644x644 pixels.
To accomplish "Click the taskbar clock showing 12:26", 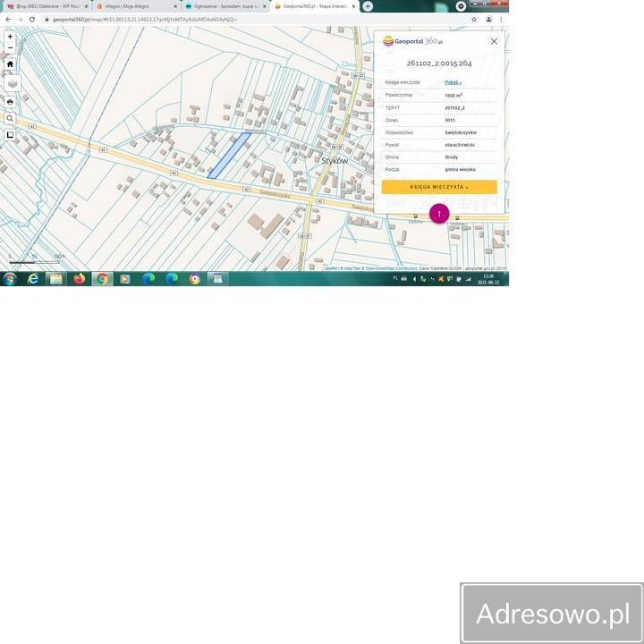I will click(488, 279).
